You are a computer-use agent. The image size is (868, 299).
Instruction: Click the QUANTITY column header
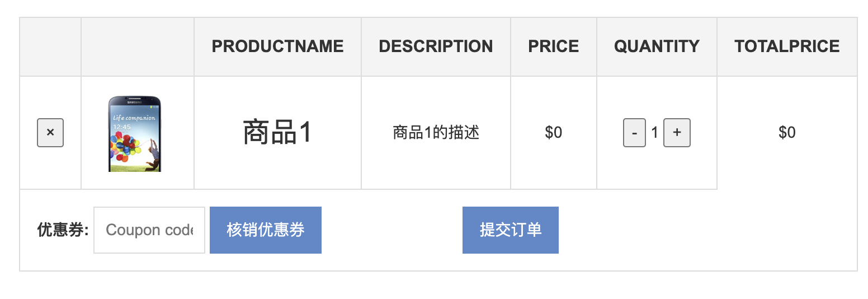tap(657, 46)
